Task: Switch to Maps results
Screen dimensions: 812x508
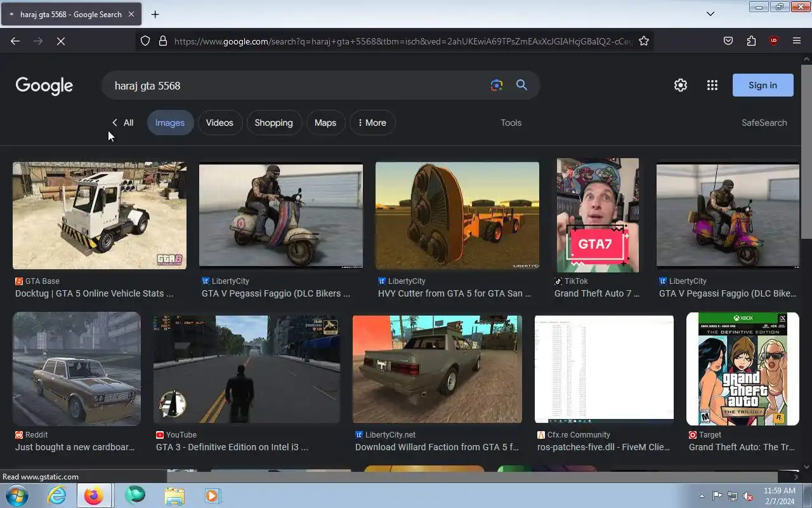Action: (x=325, y=123)
